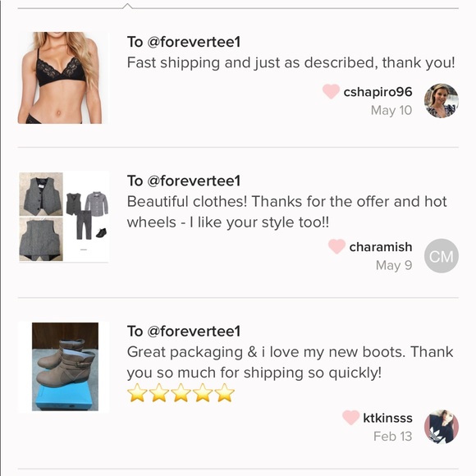Open the ktkinsss username link
The image size is (476, 476).
tap(387, 418)
